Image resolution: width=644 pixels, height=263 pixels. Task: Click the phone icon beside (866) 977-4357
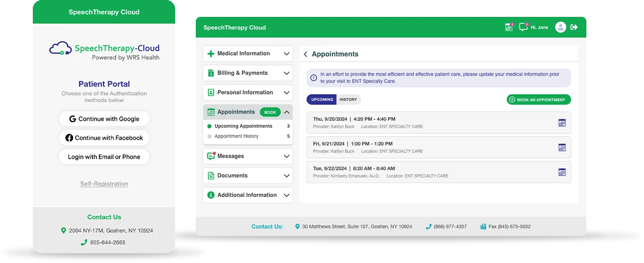click(429, 226)
